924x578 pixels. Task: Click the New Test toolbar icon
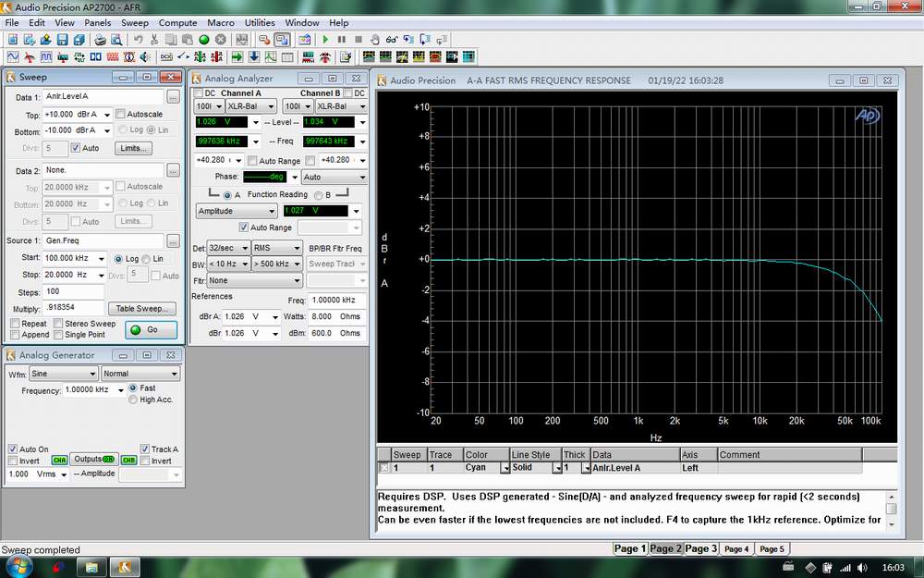[12, 40]
